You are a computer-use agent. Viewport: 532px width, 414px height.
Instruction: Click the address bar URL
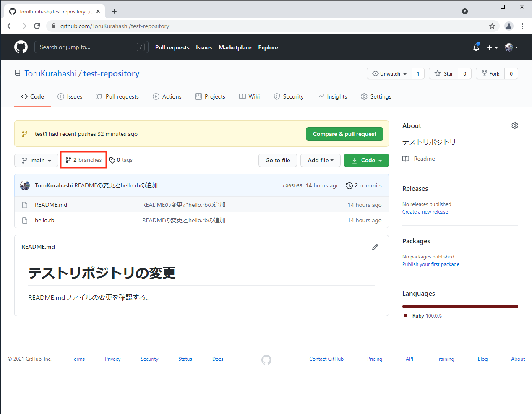(x=115, y=26)
